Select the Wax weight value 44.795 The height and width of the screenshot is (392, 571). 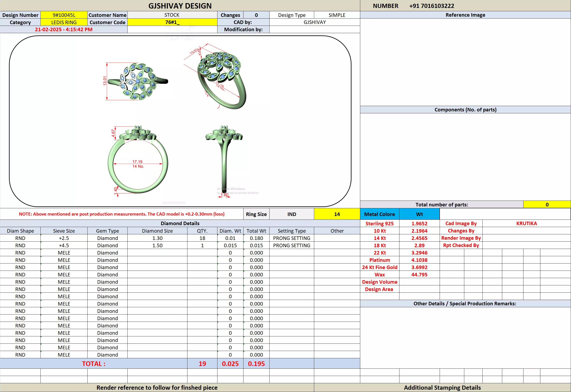coord(419,275)
